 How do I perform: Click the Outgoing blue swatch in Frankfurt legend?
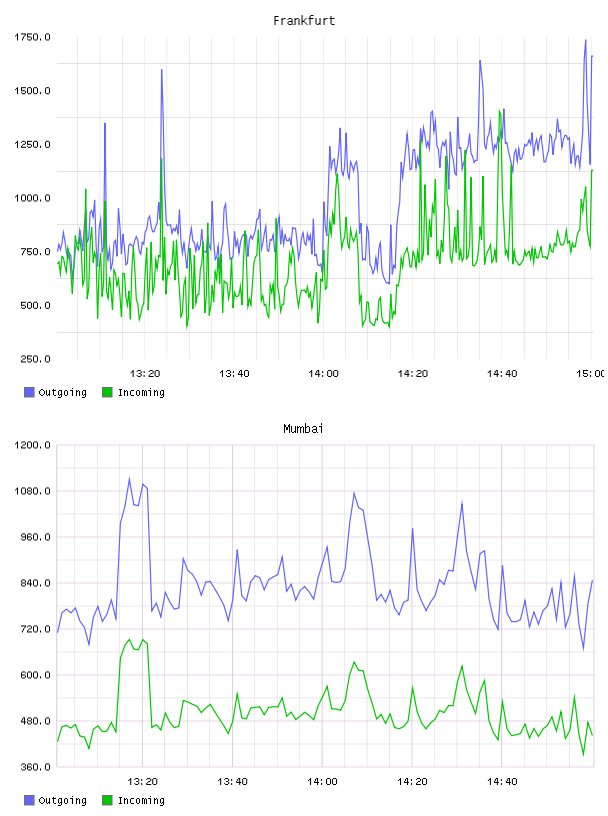29,392
